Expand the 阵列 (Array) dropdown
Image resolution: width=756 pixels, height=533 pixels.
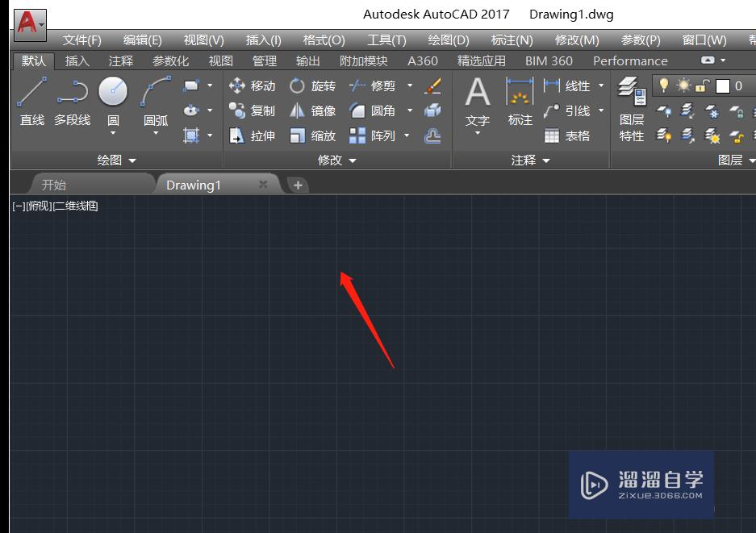point(407,135)
